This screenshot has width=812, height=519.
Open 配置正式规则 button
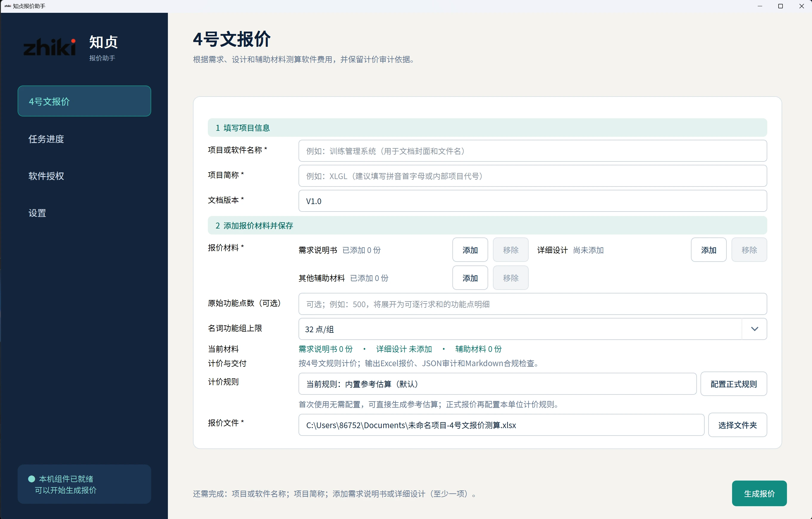click(734, 384)
